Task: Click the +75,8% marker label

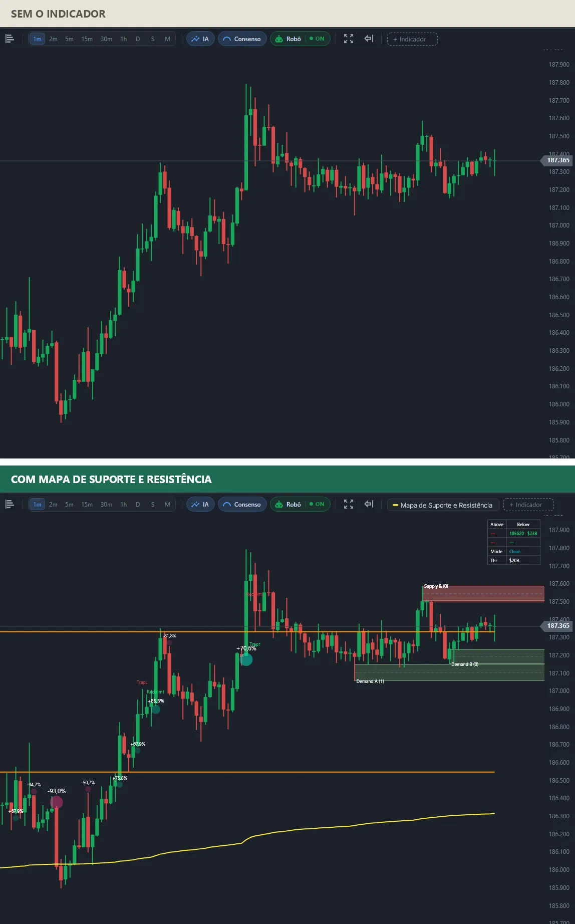Action: pos(120,778)
